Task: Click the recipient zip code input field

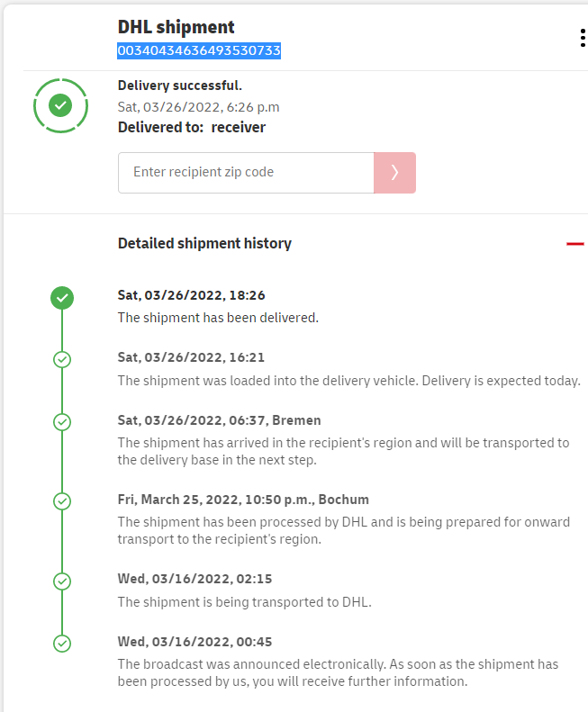Action: pos(246,172)
